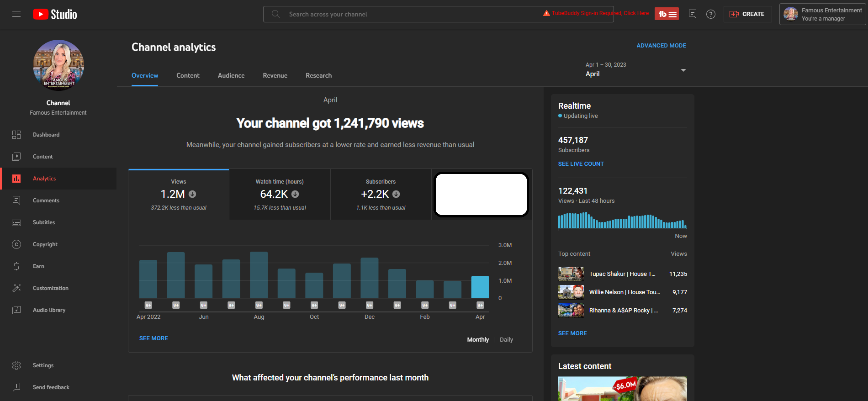The width and height of the screenshot is (868, 401).
Task: Open the account avatar in the header
Action: click(791, 14)
